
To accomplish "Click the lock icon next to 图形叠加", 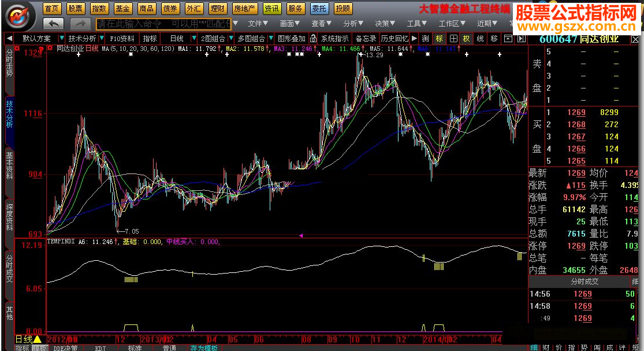I will coord(313,38).
